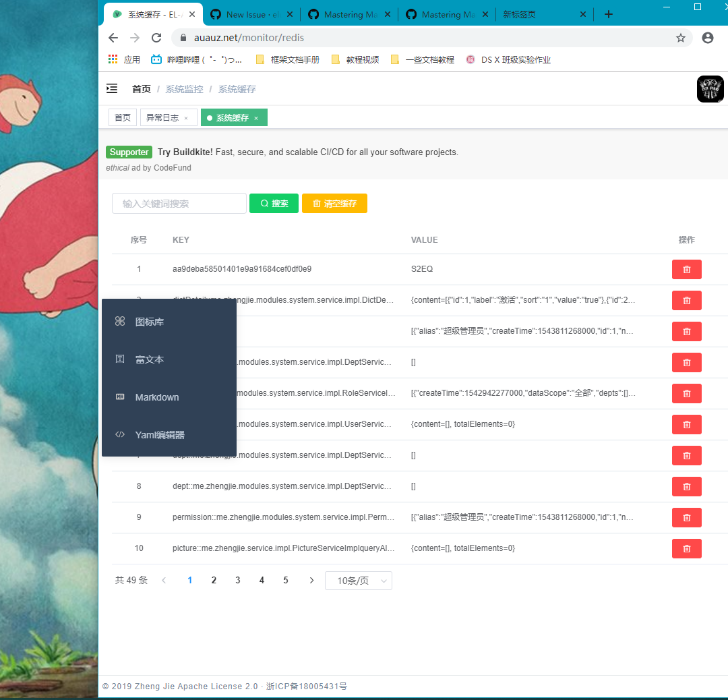Open the 哔哩哔哩 bookmark

click(196, 59)
